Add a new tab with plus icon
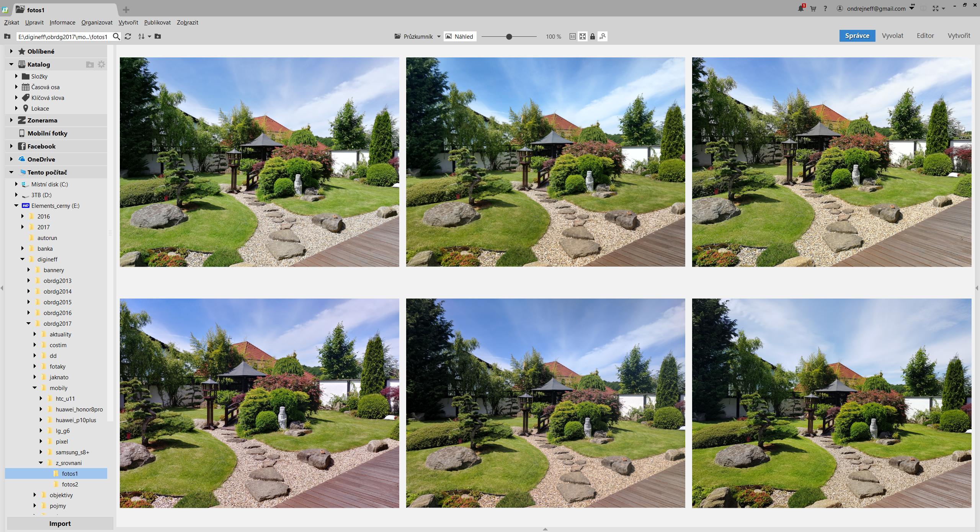 tap(126, 10)
